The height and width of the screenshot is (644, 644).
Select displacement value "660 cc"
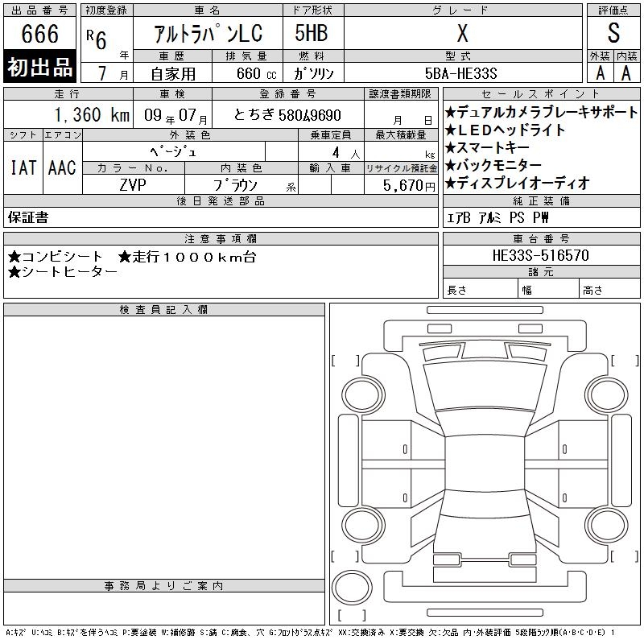(x=256, y=73)
